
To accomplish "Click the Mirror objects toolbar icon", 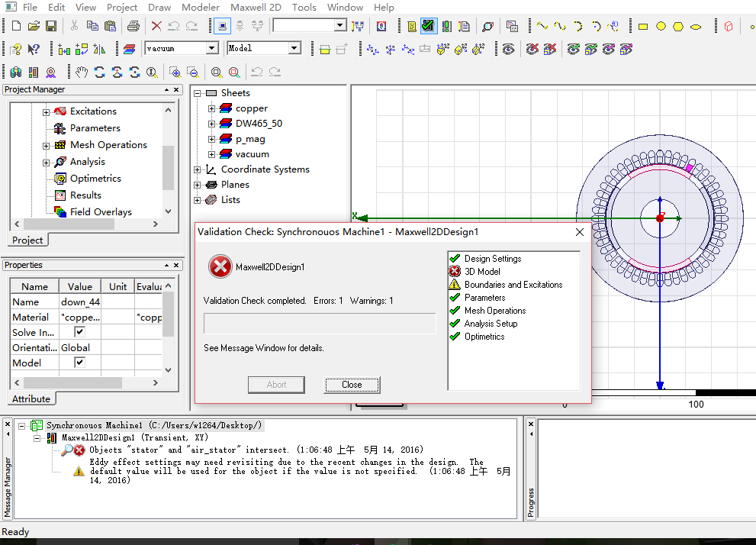I will point(99,49).
